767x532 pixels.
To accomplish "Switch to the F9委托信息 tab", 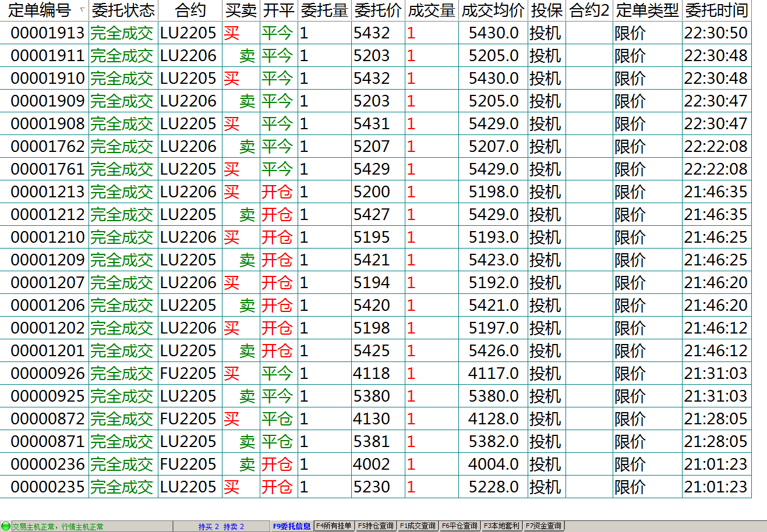I will click(292, 526).
